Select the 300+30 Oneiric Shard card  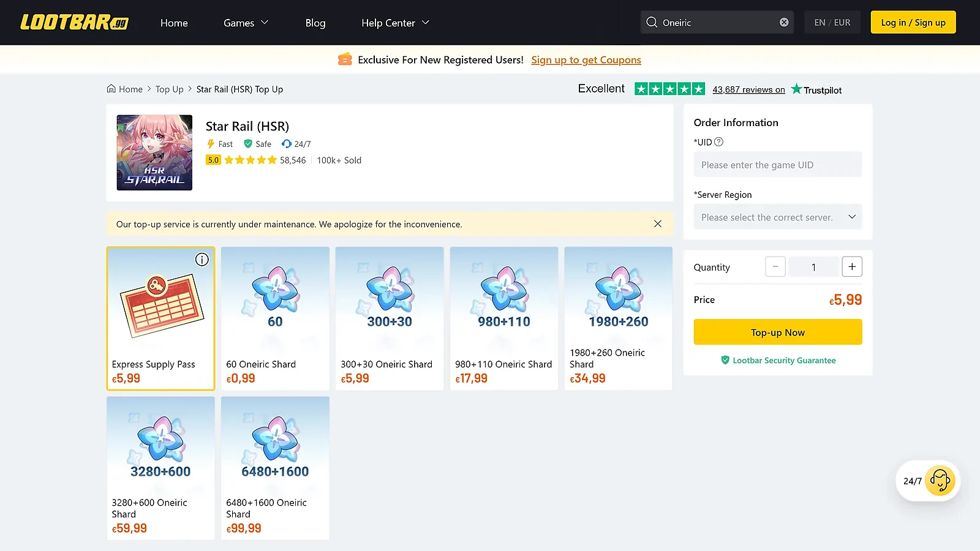coord(390,318)
